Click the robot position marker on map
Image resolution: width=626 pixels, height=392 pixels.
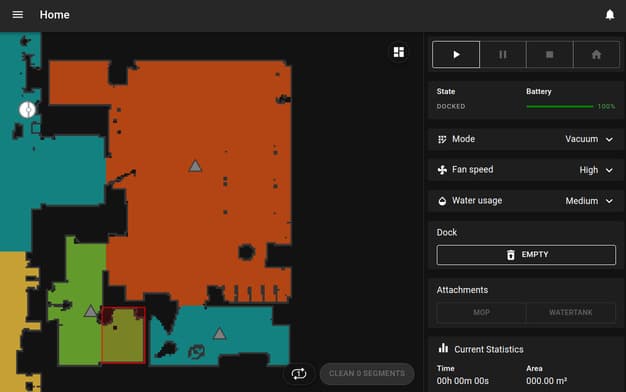pos(28,110)
